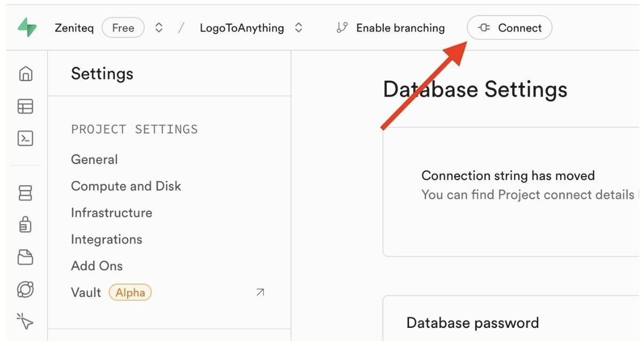Click the Supabase lightning bolt logo
Image resolution: width=644 pixels, height=346 pixels.
tap(27, 28)
